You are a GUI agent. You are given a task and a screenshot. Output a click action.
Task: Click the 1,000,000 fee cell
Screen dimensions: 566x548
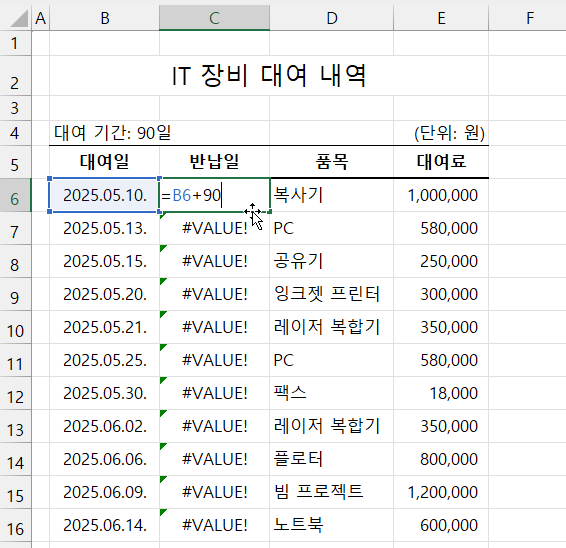click(x=441, y=195)
